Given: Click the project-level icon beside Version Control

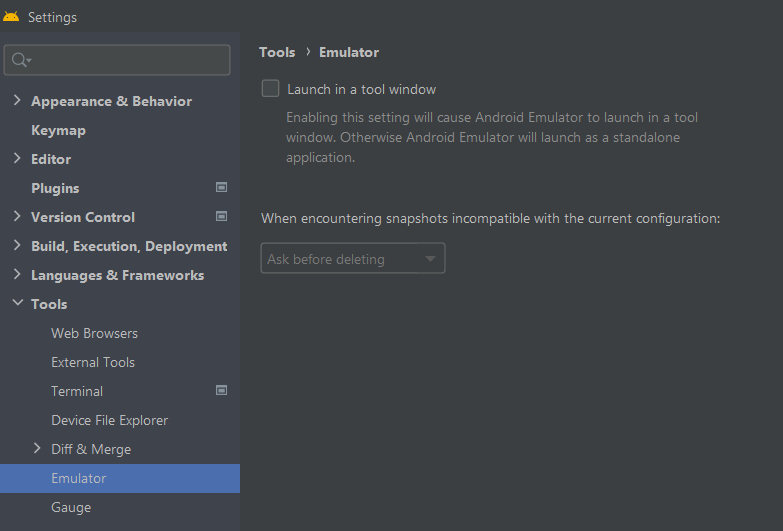Looking at the screenshot, I should click(x=221, y=216).
